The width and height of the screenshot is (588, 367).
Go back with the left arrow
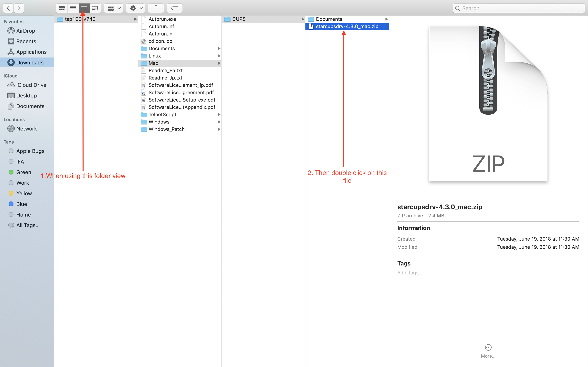(x=9, y=8)
